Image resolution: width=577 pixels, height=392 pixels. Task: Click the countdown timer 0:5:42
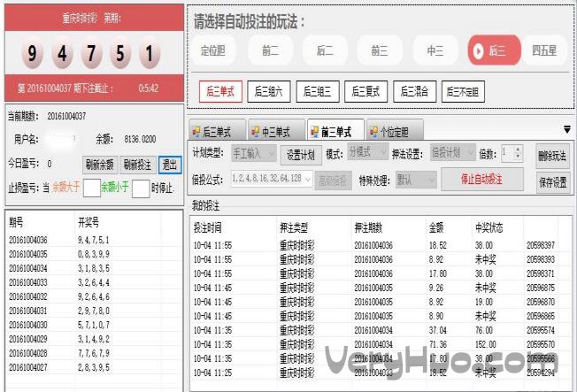pyautogui.click(x=149, y=88)
